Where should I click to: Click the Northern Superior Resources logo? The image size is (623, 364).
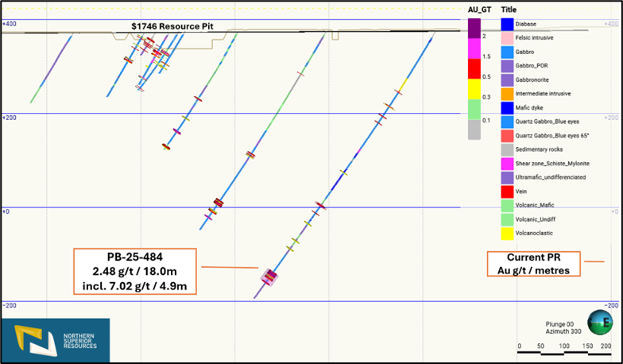click(x=56, y=341)
